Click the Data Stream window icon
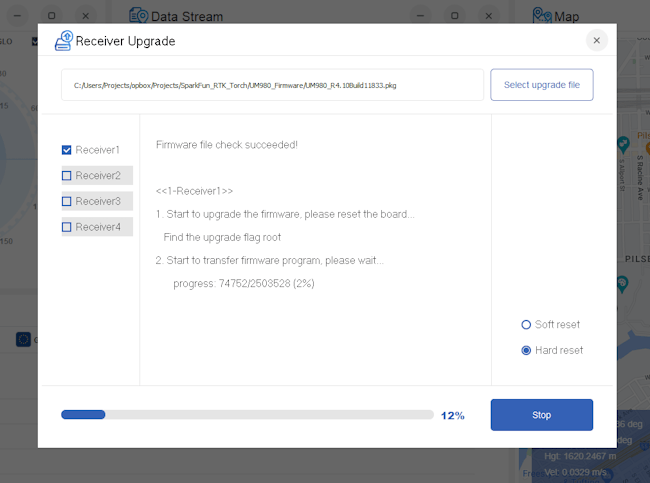 pos(139,16)
